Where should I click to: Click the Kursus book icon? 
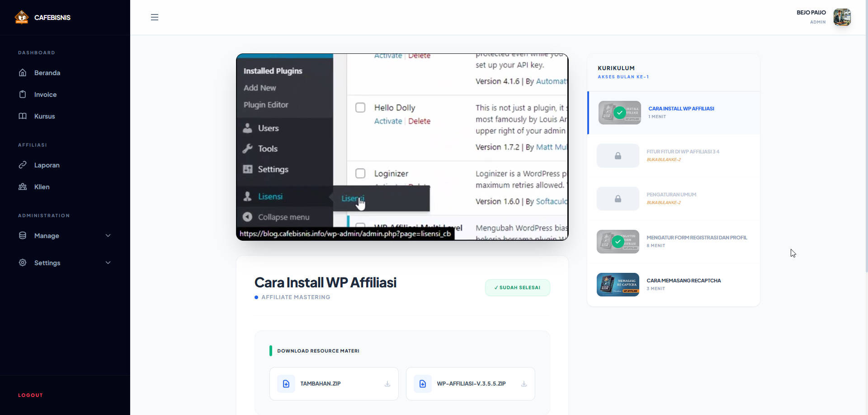pyautogui.click(x=23, y=116)
